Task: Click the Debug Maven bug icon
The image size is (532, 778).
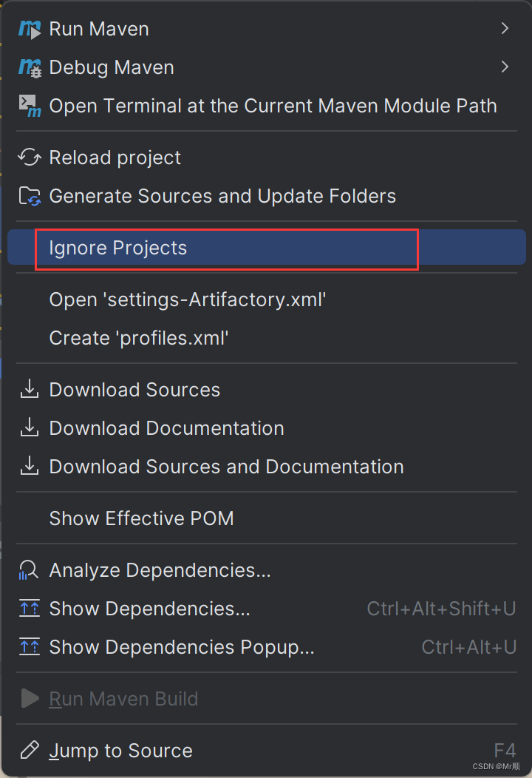Action: (x=28, y=67)
